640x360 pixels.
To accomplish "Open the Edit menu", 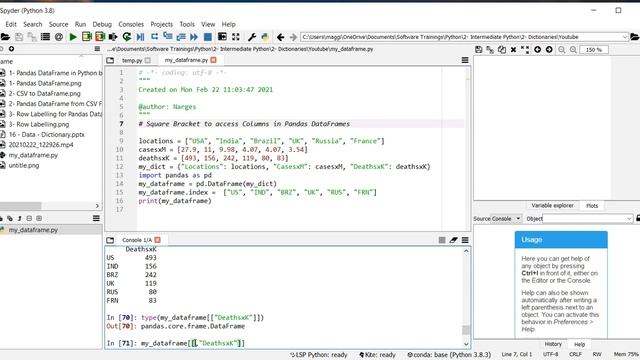I will pos(11,24).
